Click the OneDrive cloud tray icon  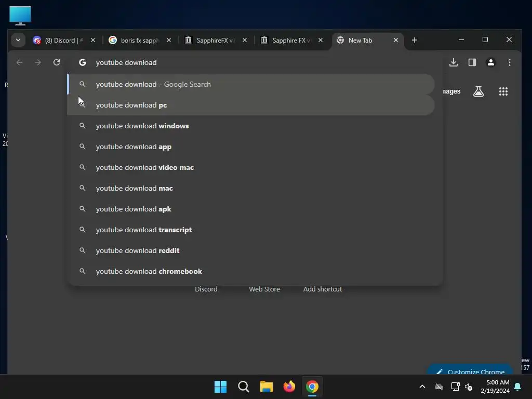[439, 387]
